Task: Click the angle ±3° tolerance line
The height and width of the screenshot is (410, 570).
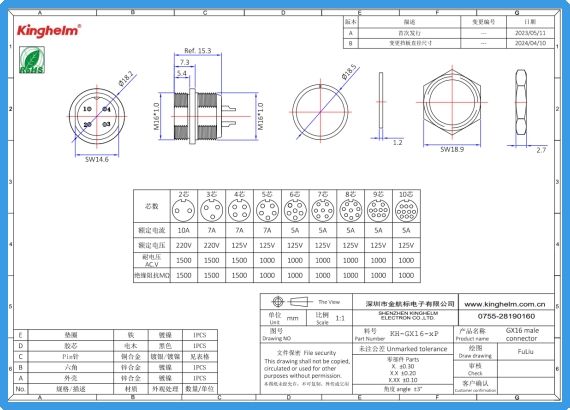Action: [403, 389]
